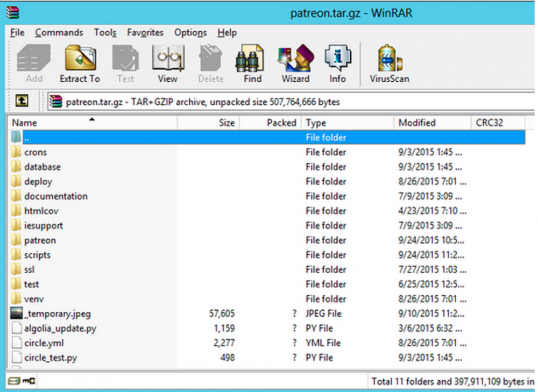Click the archive icon in address bar

tap(56, 102)
